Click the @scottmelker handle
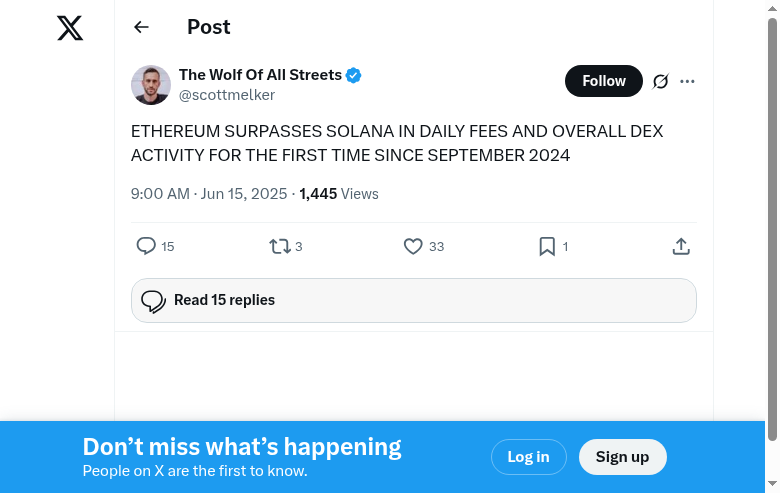 click(227, 95)
